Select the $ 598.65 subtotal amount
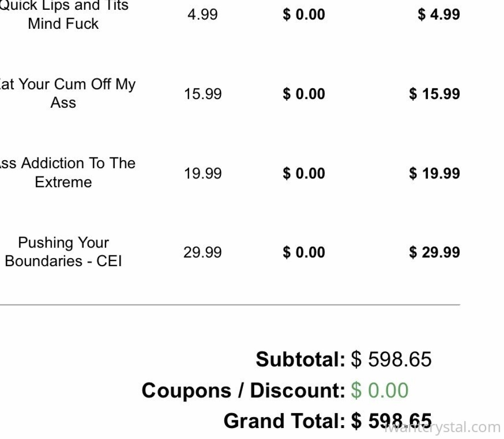This screenshot has height=439, width=504. click(391, 359)
